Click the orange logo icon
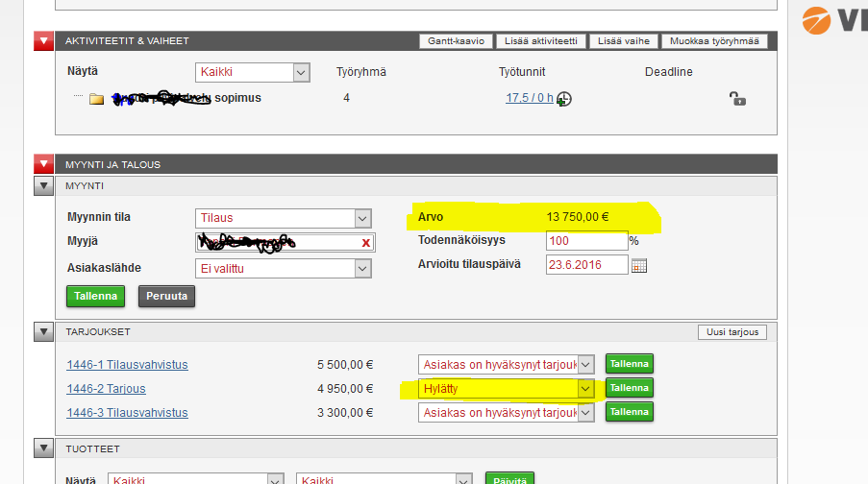 point(816,20)
